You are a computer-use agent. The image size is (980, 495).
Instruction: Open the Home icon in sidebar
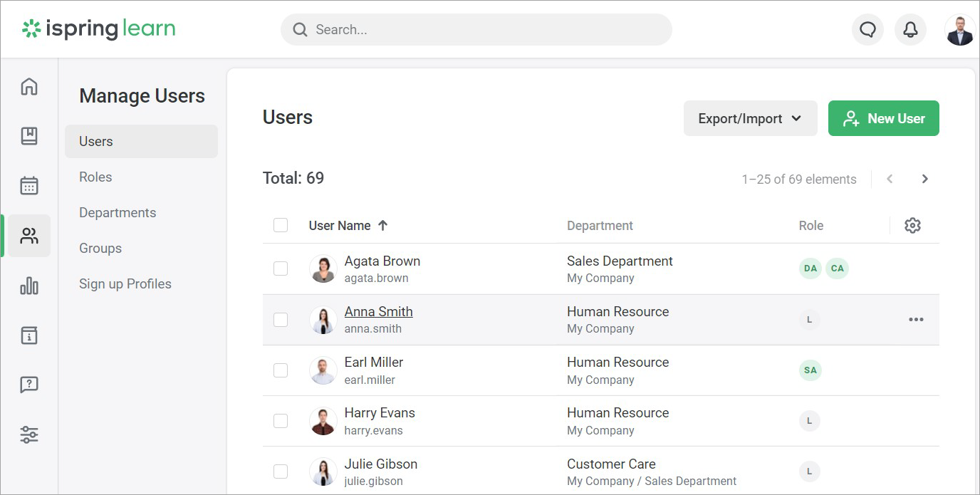tap(29, 86)
